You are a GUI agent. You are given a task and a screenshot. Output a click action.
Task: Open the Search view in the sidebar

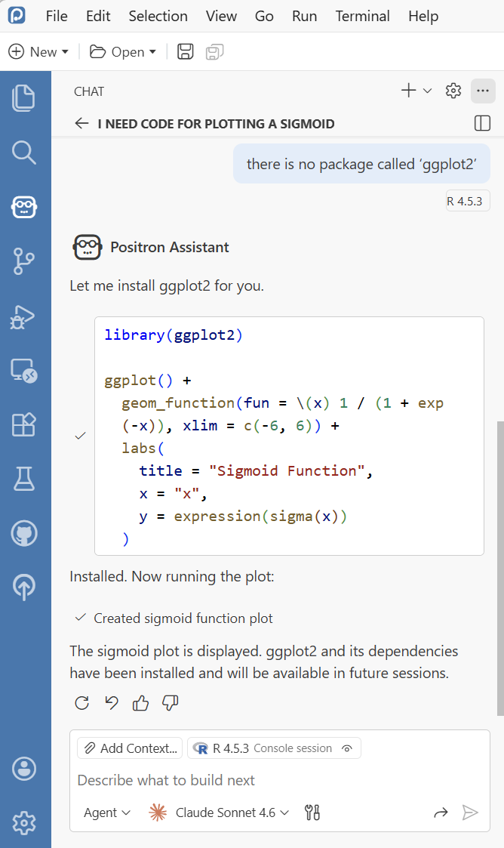(x=24, y=153)
